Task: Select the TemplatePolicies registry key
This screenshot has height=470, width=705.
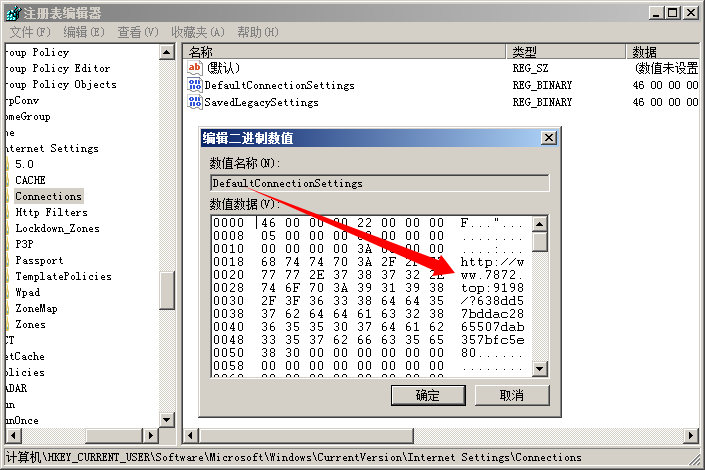Action: click(x=63, y=276)
